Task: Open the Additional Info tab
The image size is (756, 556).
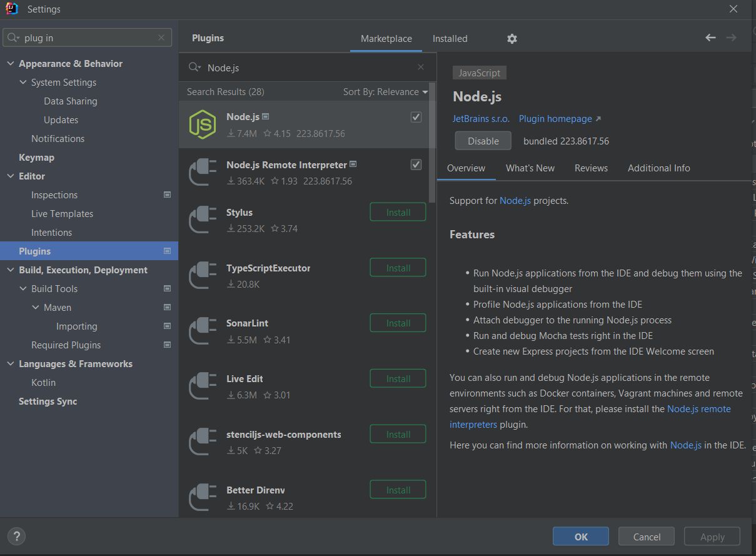Action: [659, 168]
